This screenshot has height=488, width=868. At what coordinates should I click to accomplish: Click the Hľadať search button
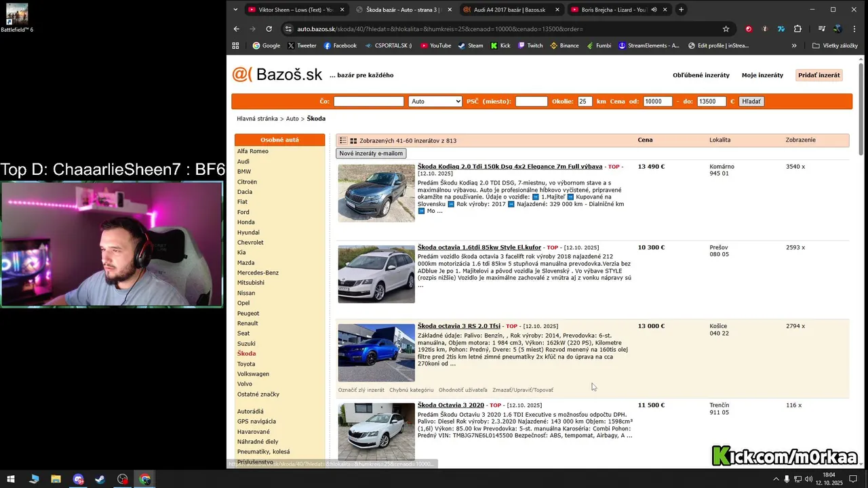coord(751,102)
